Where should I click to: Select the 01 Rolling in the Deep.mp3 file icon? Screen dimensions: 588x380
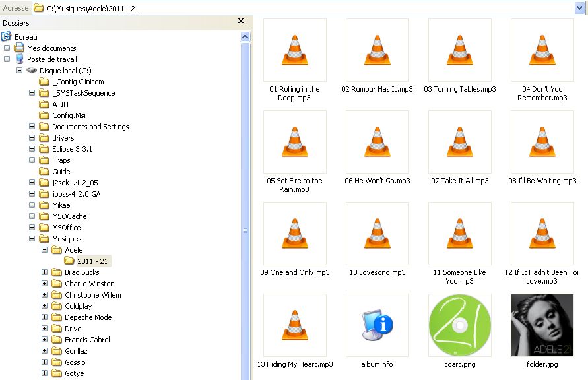click(x=295, y=50)
